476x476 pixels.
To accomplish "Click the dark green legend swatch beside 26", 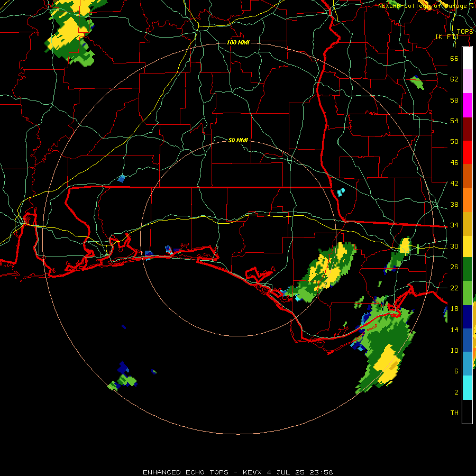I will click(x=467, y=269).
